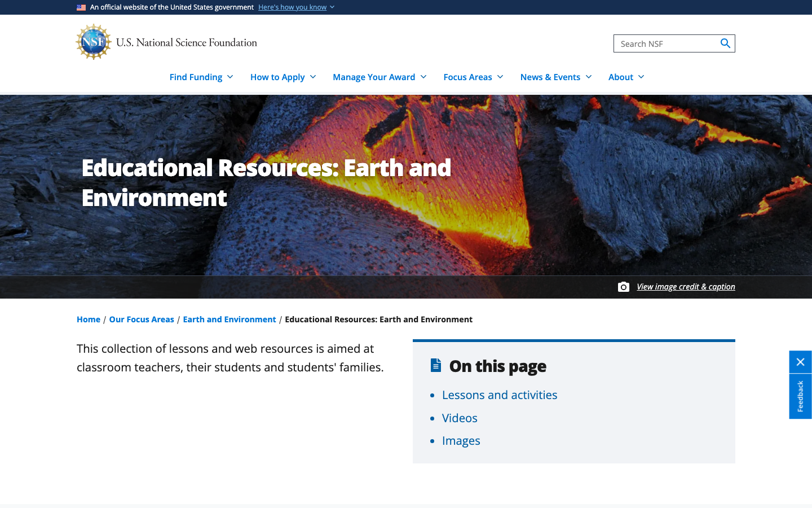
Task: Open View image credit & caption
Action: click(x=686, y=287)
